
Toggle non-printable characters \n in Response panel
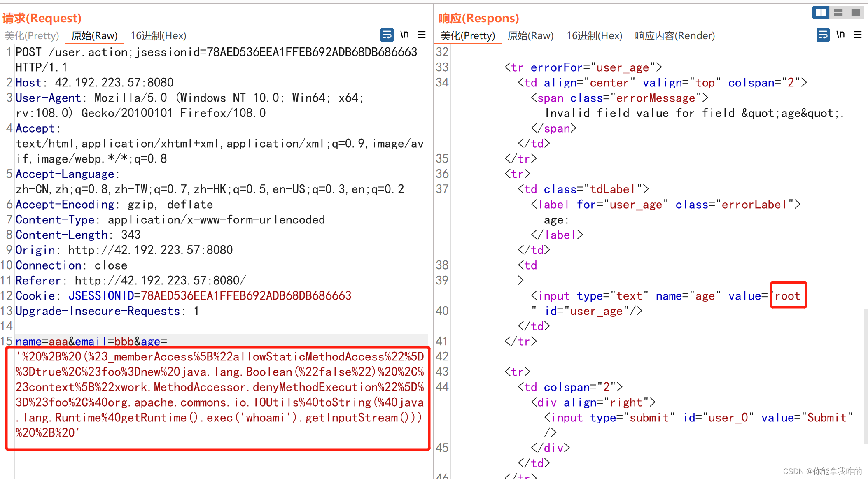coord(840,35)
